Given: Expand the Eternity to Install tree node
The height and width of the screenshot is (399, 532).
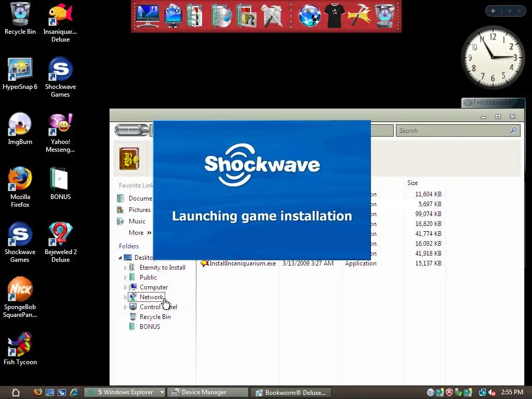Looking at the screenshot, I should pyautogui.click(x=125, y=268).
